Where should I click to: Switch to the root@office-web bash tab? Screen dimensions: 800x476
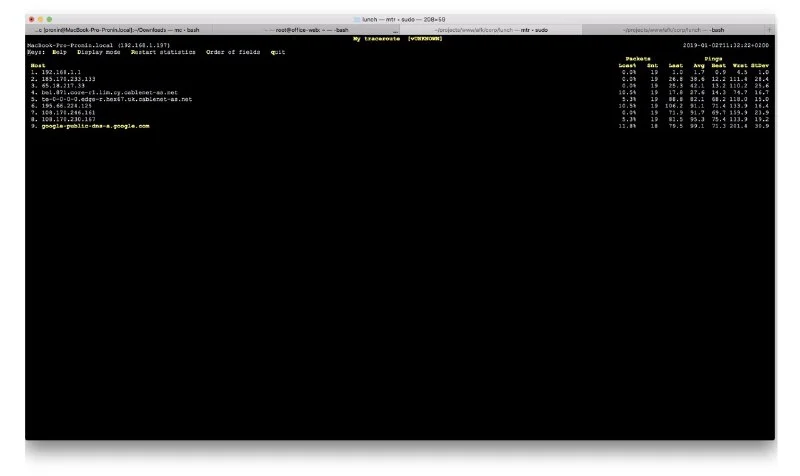[305, 30]
